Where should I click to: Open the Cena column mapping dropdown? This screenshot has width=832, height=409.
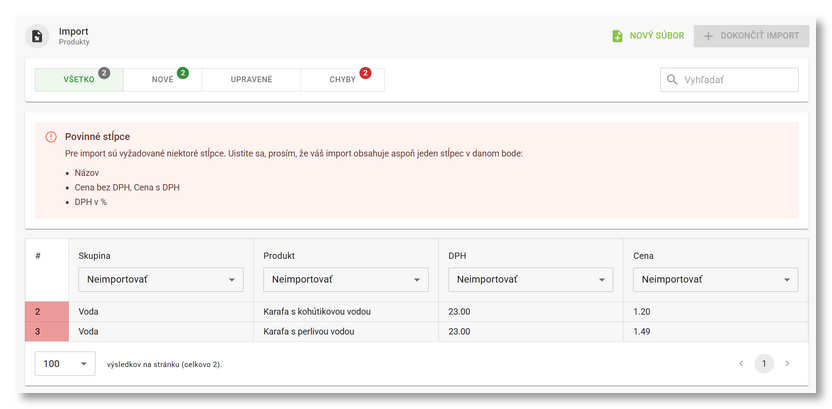(x=715, y=280)
